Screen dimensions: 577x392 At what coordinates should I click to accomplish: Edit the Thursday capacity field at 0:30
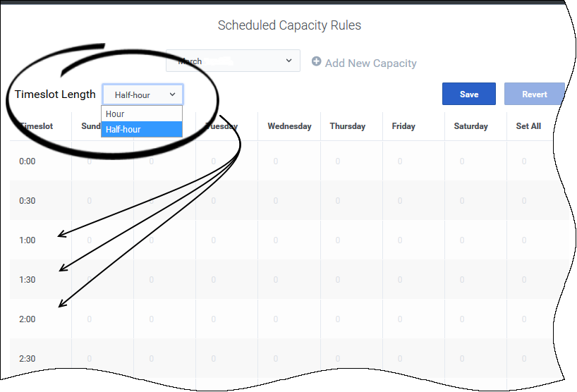click(338, 201)
